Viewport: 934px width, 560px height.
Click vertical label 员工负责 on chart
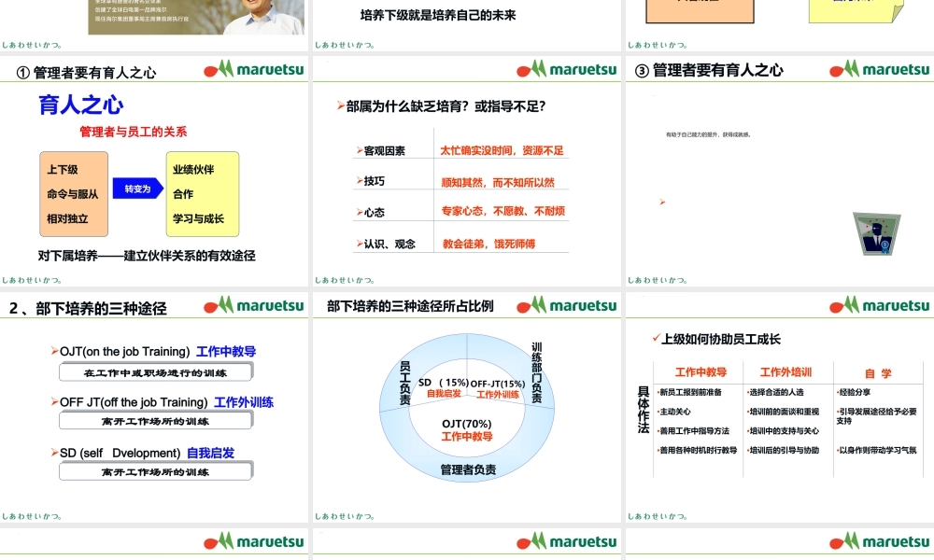(405, 383)
